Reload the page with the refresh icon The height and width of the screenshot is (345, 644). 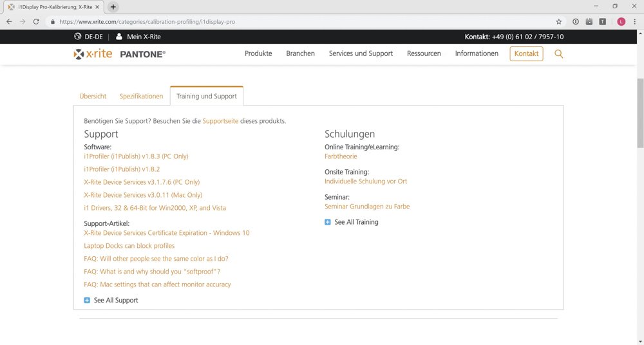click(36, 21)
